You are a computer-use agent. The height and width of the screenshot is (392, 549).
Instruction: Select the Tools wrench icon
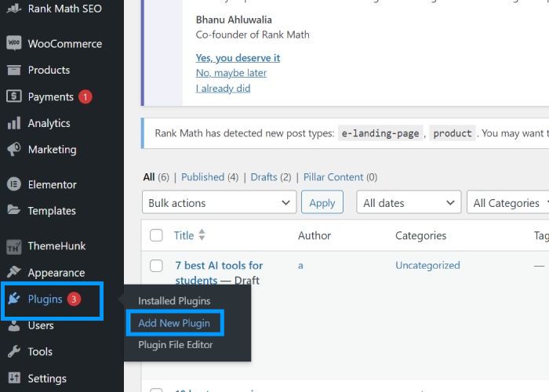click(x=13, y=351)
